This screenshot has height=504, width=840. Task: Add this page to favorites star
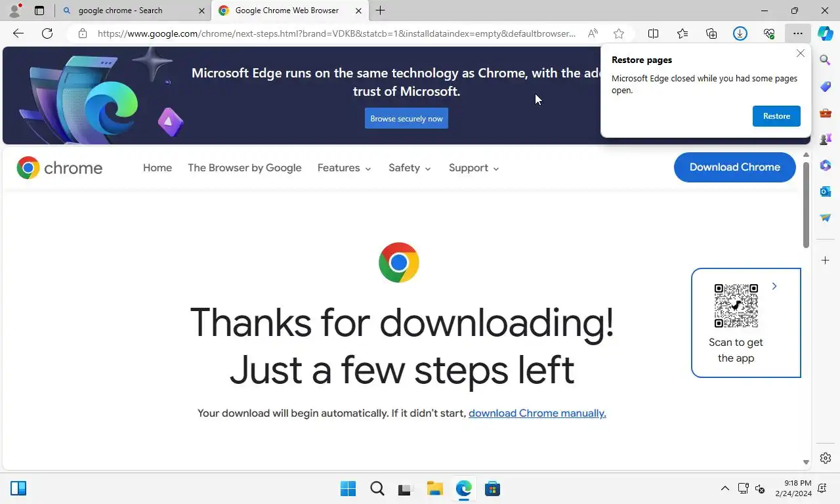click(619, 33)
